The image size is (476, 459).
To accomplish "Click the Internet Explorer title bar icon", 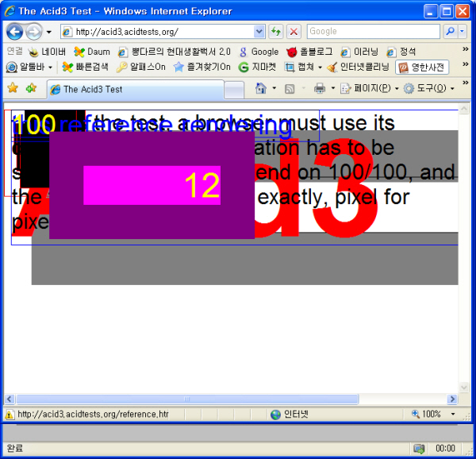I will tap(10, 11).
